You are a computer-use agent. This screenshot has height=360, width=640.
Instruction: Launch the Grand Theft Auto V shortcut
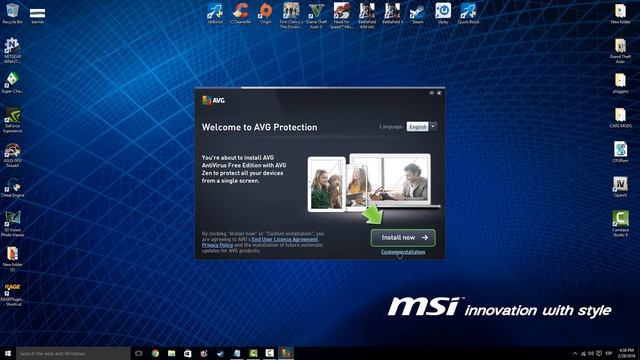[x=316, y=16]
